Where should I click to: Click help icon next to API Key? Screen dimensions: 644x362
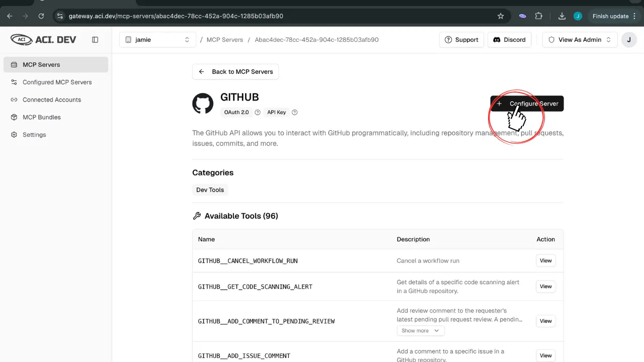tap(295, 112)
